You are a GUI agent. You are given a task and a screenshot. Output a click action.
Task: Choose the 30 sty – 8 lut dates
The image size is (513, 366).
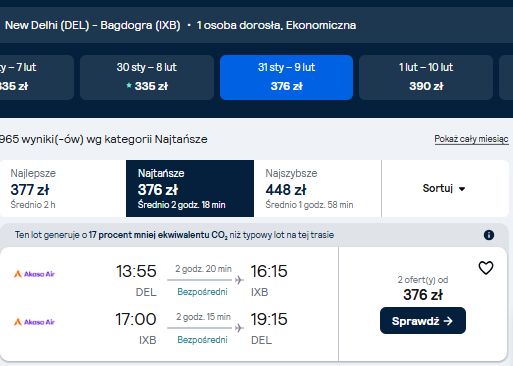(x=147, y=77)
